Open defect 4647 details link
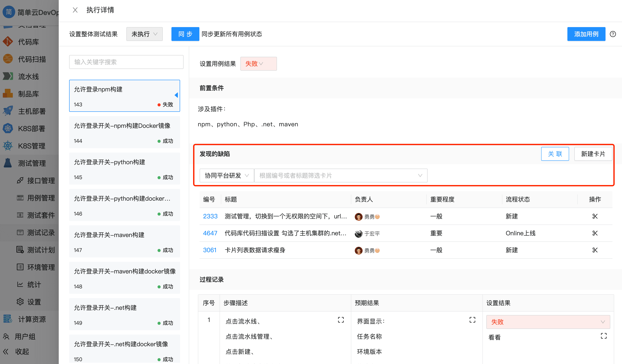Screen dimensions: 622x364 pyautogui.click(x=210, y=233)
